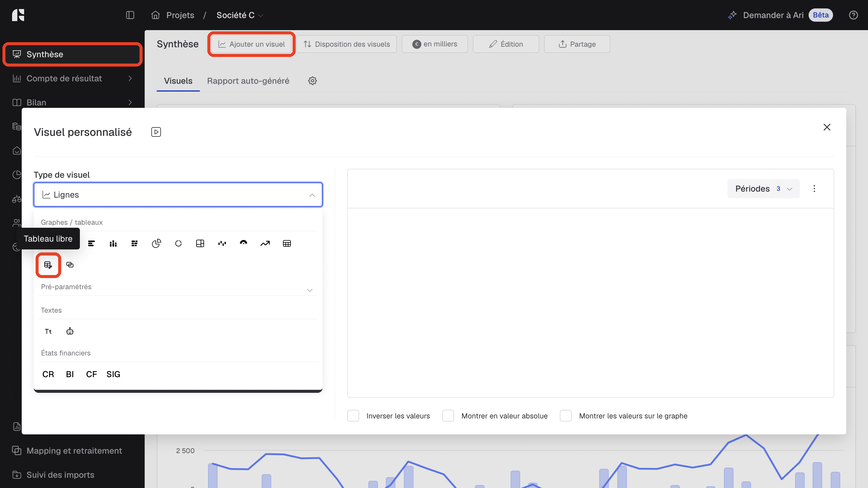Tick Montrer les valeurs sur le graphe
This screenshot has width=868, height=488.
(x=566, y=416)
